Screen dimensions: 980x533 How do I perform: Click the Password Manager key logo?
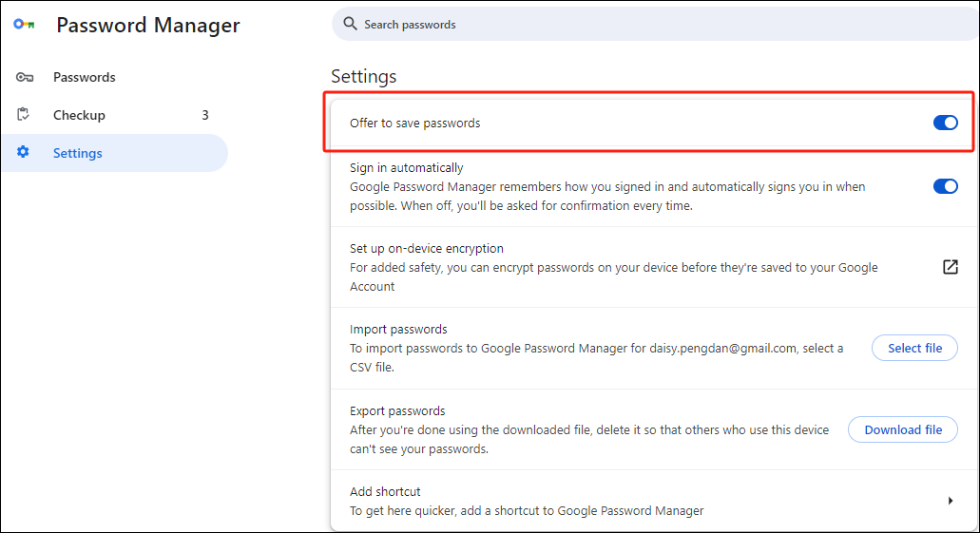[x=24, y=25]
